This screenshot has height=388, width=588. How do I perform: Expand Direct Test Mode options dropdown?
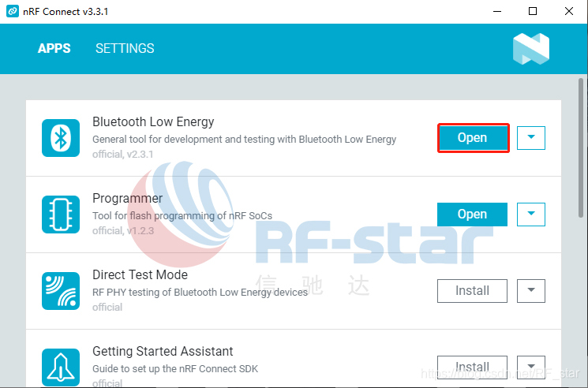click(x=531, y=291)
